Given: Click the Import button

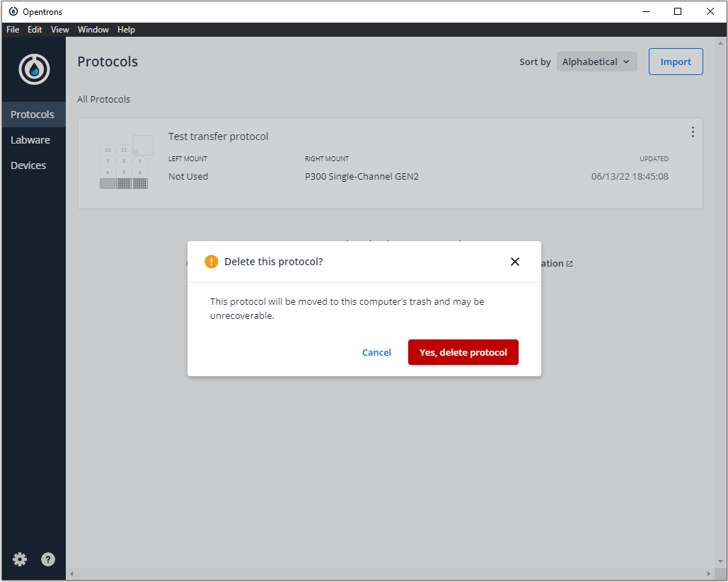Looking at the screenshot, I should (x=675, y=62).
